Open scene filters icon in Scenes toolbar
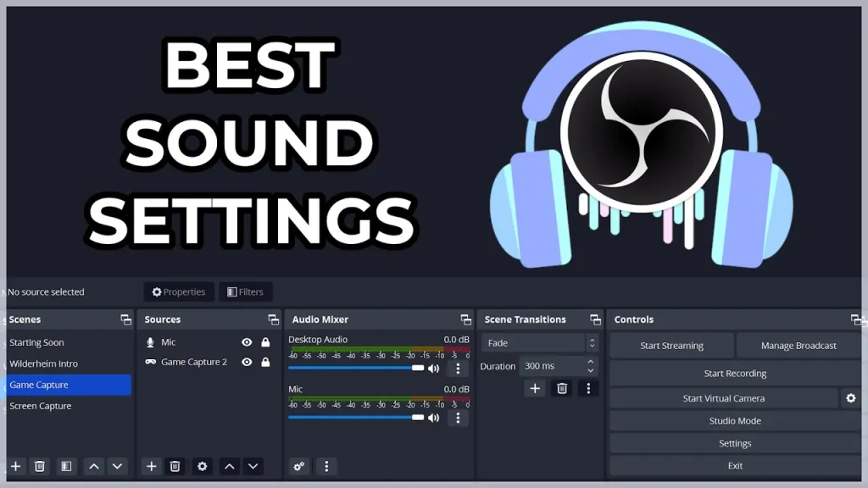This screenshot has height=488, width=868. pyautogui.click(x=66, y=467)
